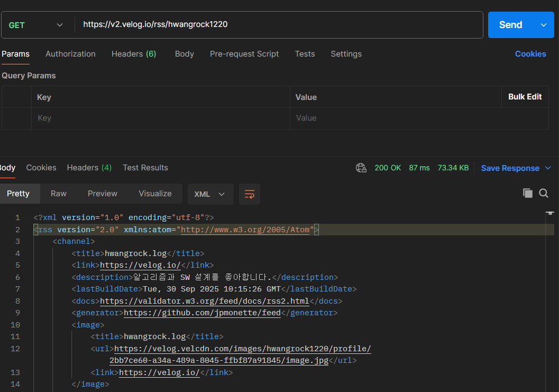Image resolution: width=559 pixels, height=392 pixels.
Task: Click the hwangrock.log title on line 4
Action: point(135,253)
